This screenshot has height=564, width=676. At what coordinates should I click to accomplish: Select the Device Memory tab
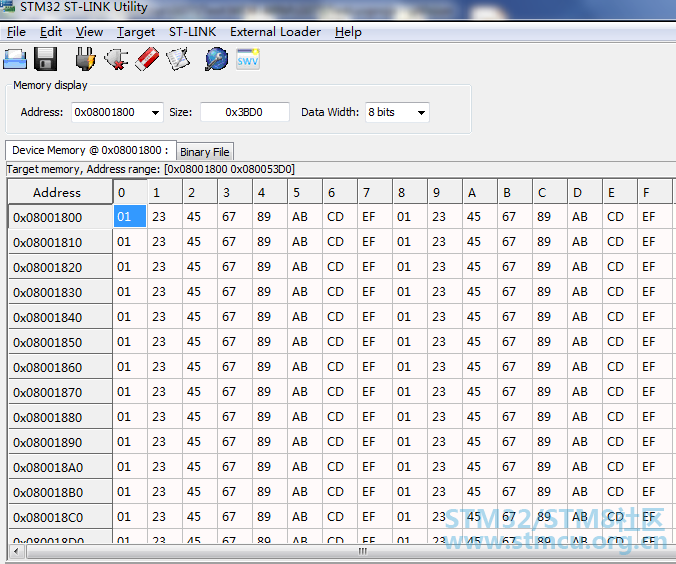[91, 150]
